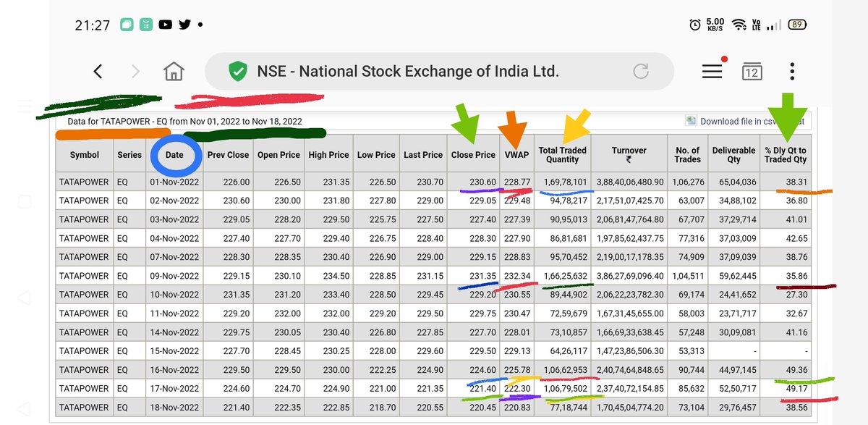This screenshot has height=425, width=868.
Task: Reload the page with the refresh icon
Action: point(641,71)
